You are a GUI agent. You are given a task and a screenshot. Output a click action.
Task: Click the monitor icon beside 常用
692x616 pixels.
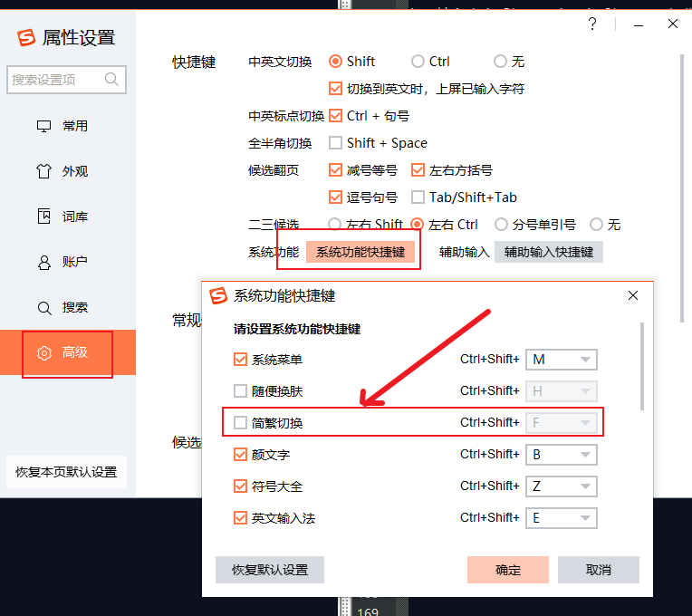click(x=43, y=126)
